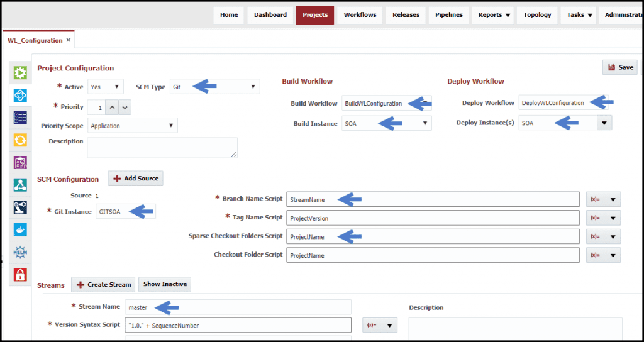Click the Add Source button

tap(136, 179)
